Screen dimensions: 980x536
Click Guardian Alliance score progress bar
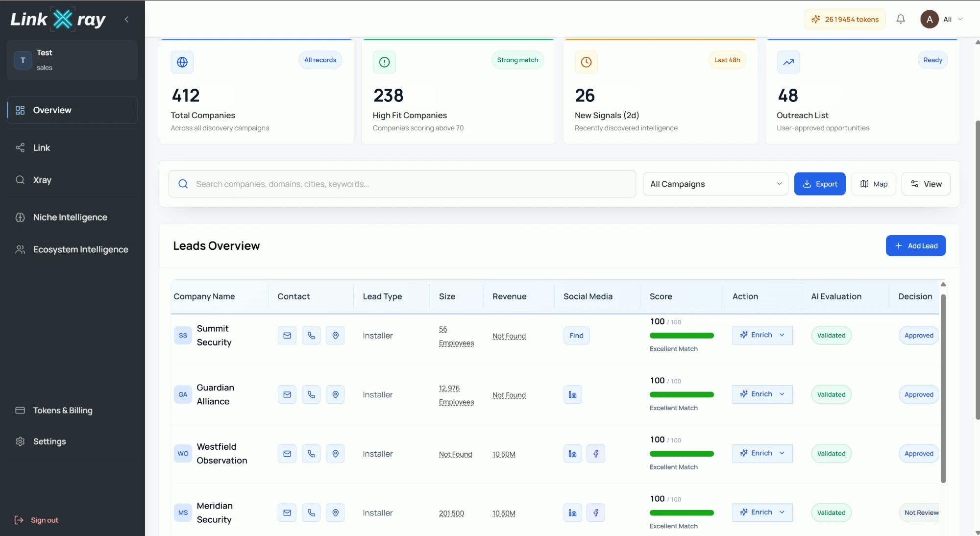click(x=682, y=395)
